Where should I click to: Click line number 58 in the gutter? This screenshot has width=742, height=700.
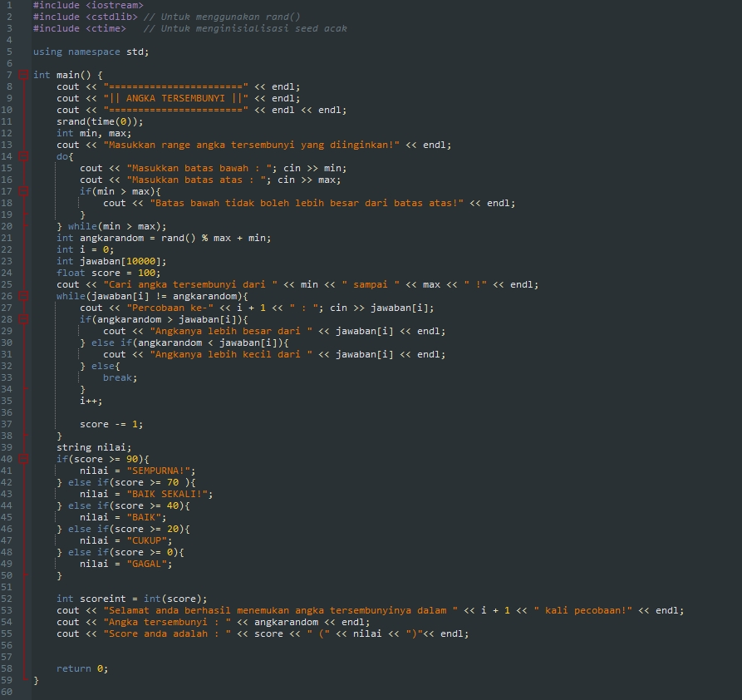tap(11, 668)
